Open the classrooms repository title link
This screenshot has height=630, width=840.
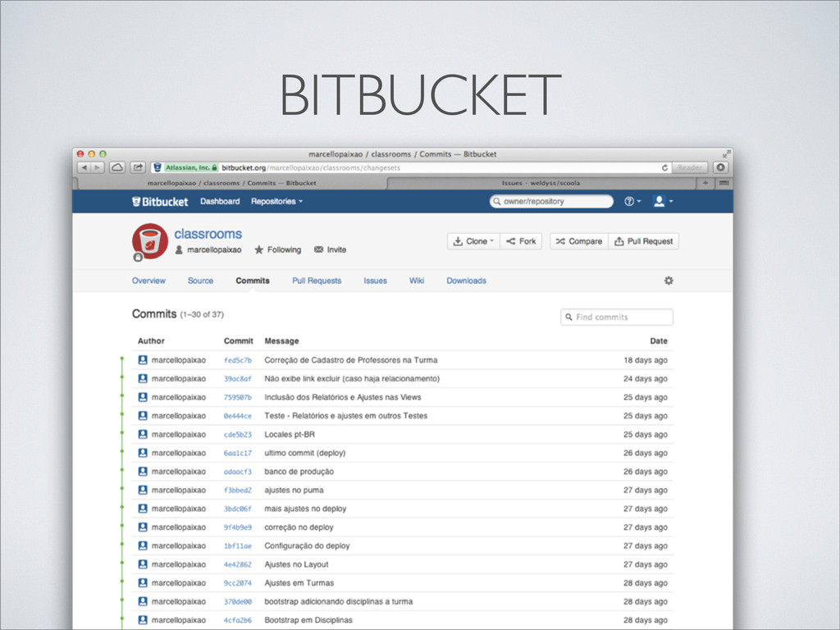[208, 234]
